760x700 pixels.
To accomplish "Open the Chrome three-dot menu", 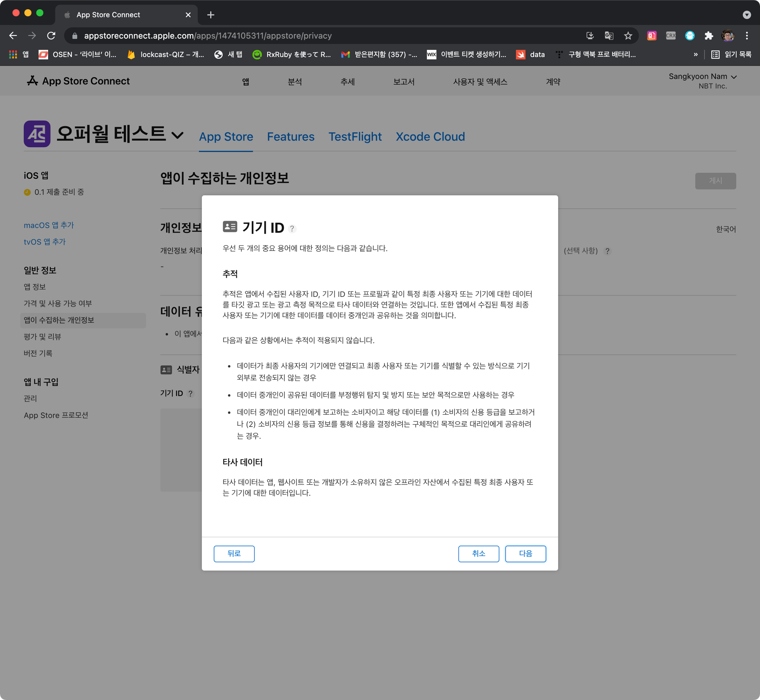I will point(746,36).
